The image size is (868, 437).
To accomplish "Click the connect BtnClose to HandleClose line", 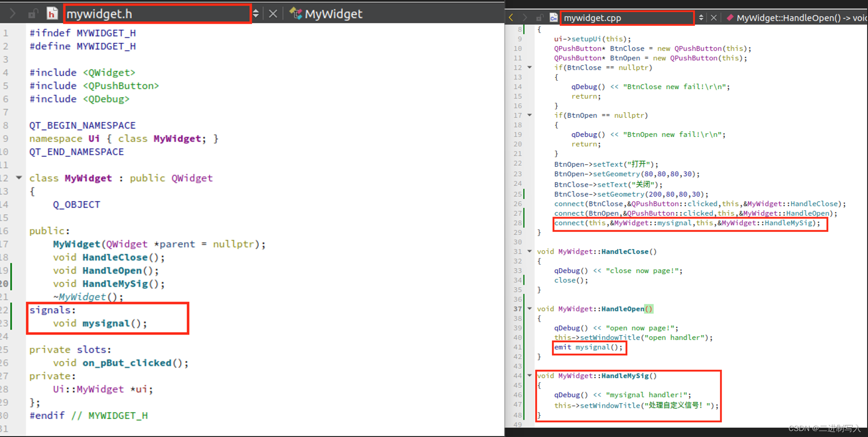I will [x=700, y=204].
